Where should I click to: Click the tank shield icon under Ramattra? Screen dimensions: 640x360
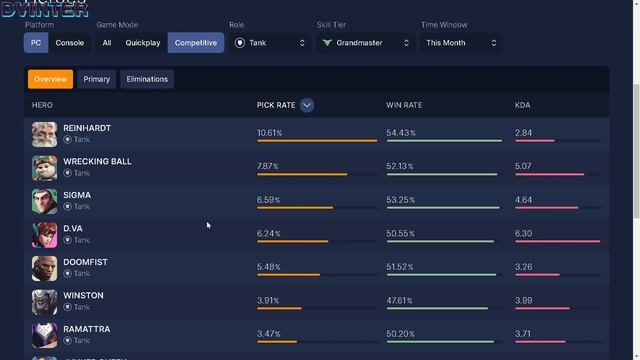click(x=67, y=340)
